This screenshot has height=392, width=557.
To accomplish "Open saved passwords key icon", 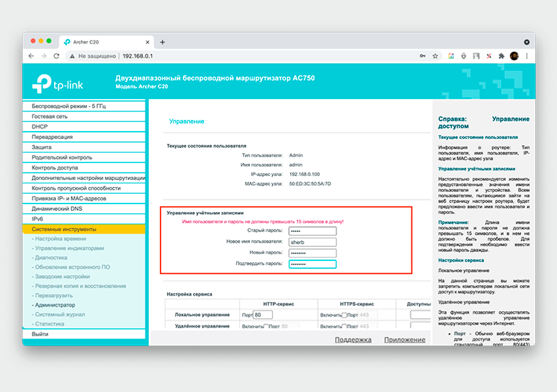I will click(x=423, y=56).
